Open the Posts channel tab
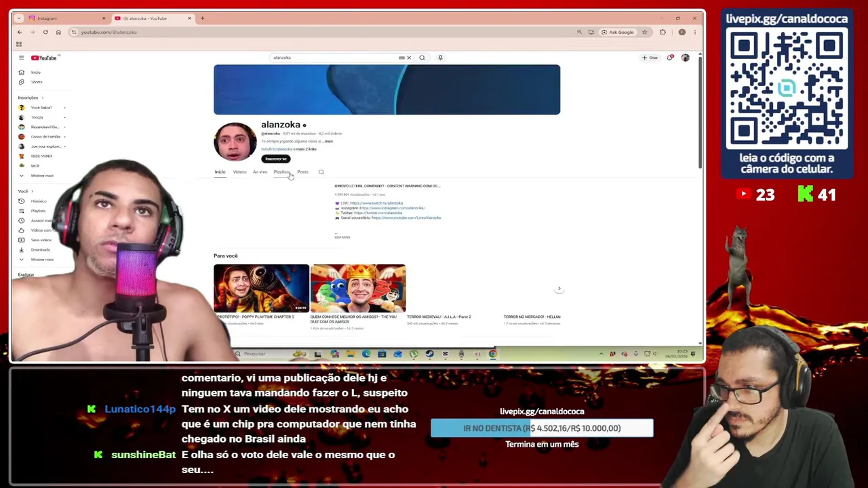 tap(302, 172)
